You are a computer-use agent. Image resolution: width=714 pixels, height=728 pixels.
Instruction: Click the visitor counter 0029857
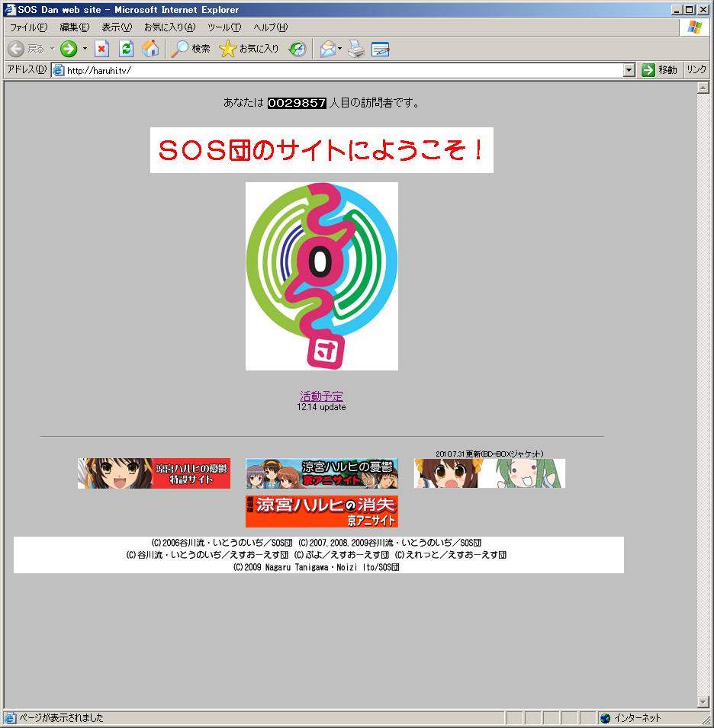(x=297, y=103)
